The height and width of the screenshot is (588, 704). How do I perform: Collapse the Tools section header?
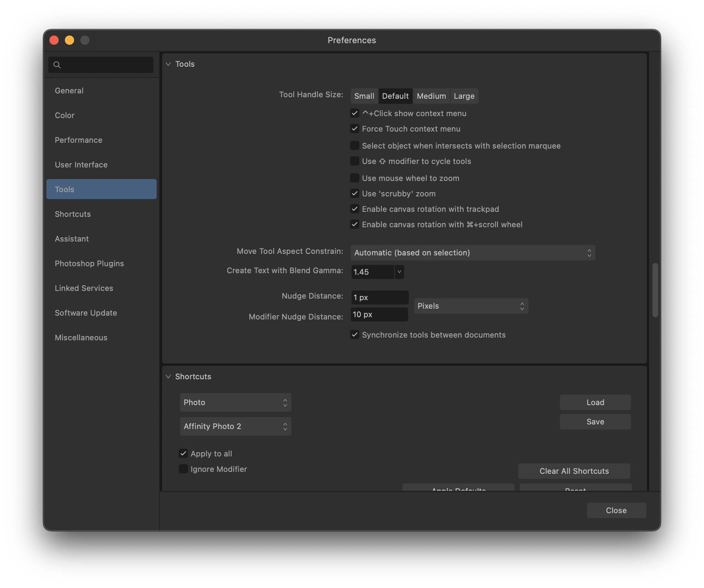(x=168, y=64)
